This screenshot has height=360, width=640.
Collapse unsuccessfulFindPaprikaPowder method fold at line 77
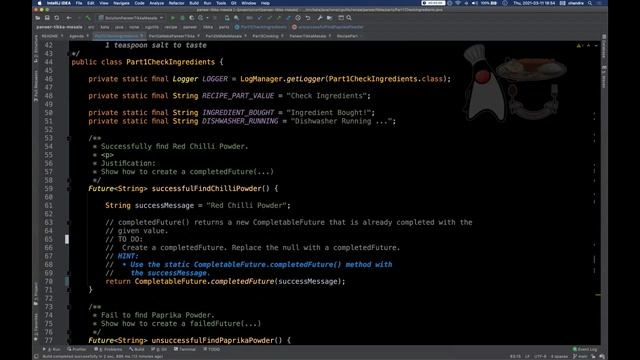point(69,340)
